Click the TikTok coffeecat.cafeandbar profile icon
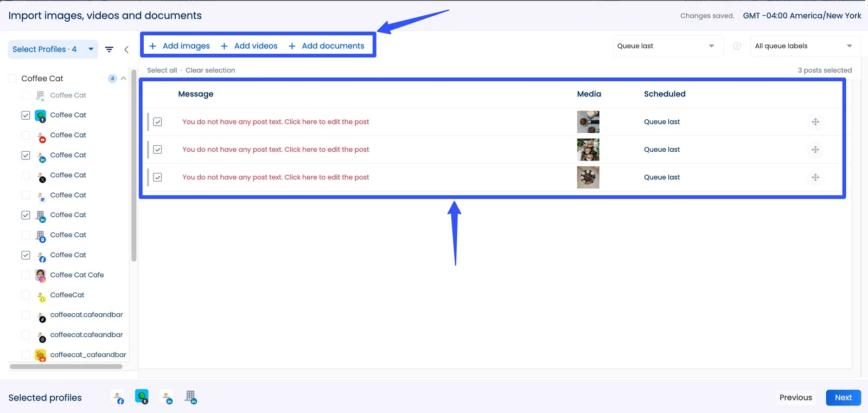868x413 pixels. [x=41, y=316]
